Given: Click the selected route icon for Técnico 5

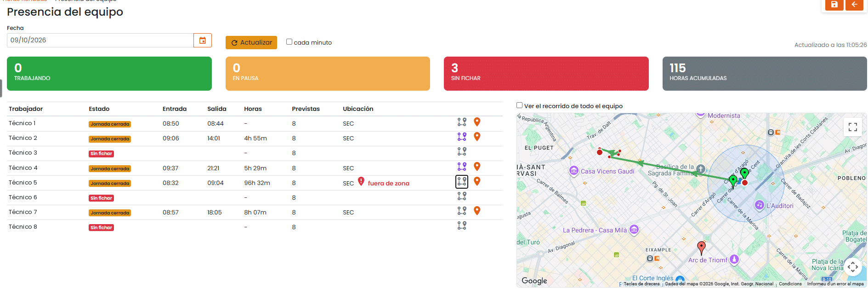Looking at the screenshot, I should pos(462,182).
